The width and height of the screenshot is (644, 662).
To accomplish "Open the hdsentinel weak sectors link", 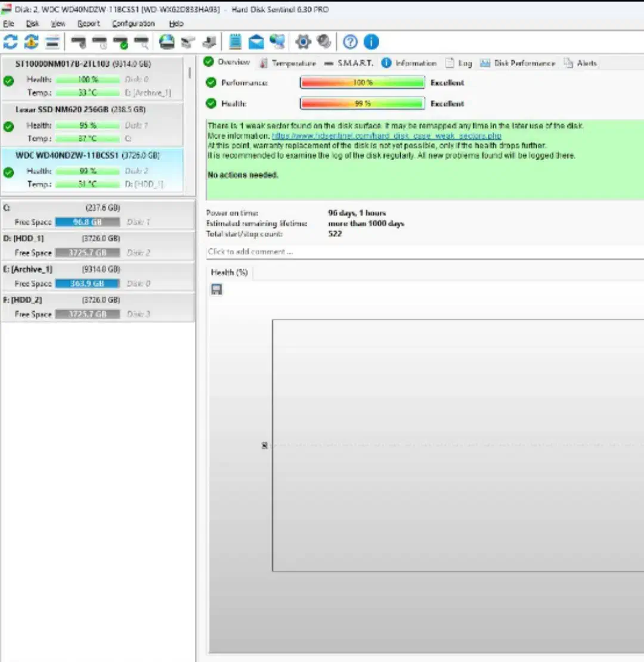I will point(386,136).
